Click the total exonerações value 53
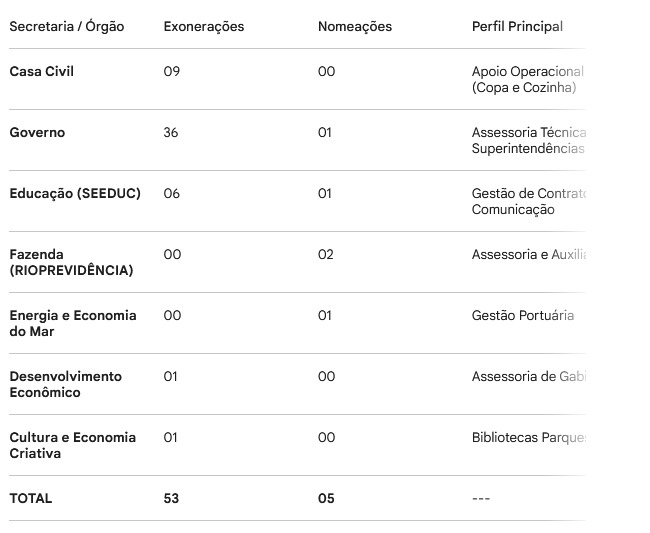 pyautogui.click(x=171, y=498)
